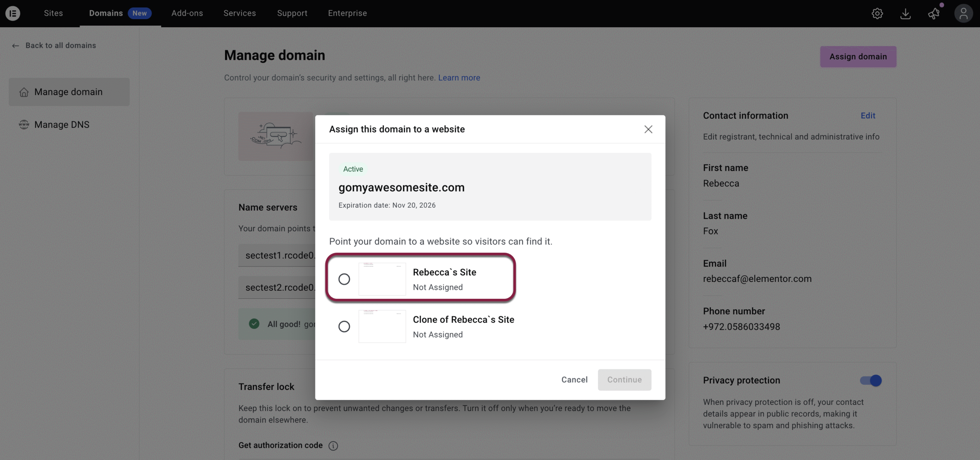
Task: Click the download arrow icon
Action: pyautogui.click(x=905, y=14)
